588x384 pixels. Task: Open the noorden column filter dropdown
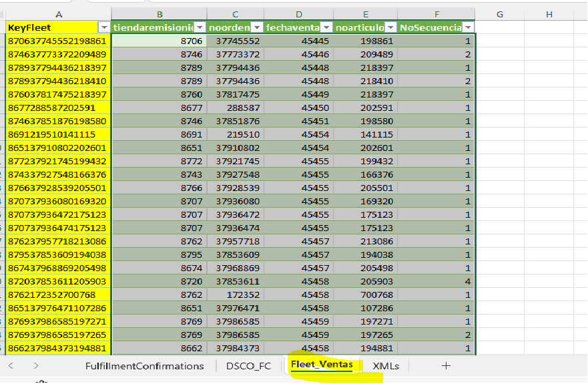click(x=257, y=27)
